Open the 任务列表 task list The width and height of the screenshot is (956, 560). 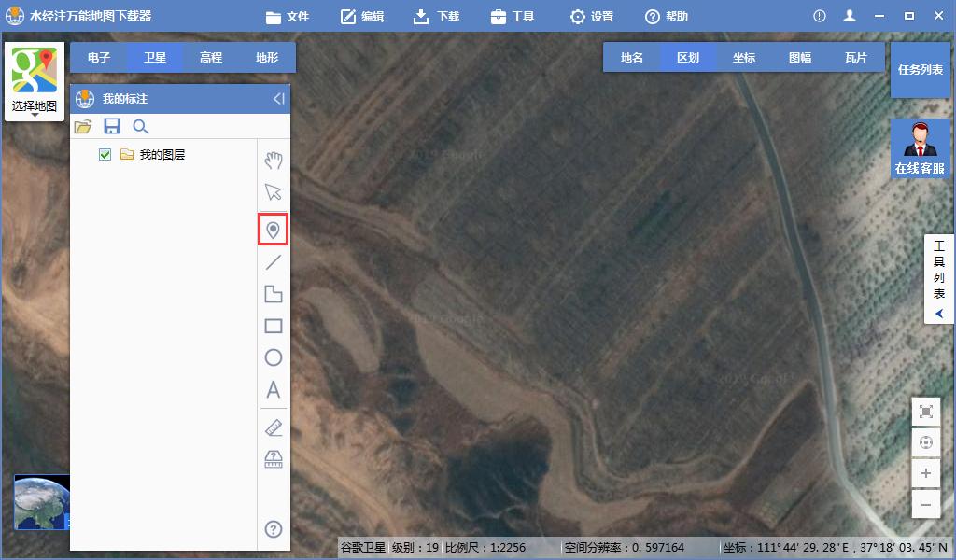point(920,69)
